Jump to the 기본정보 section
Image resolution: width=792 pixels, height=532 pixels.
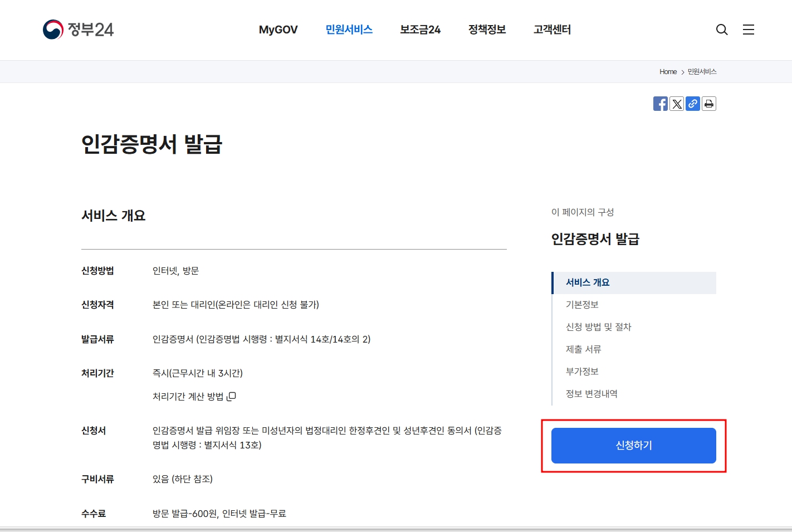(581, 304)
